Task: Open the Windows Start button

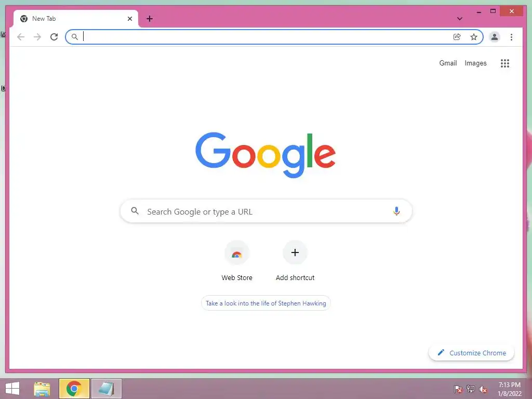Action: point(12,389)
